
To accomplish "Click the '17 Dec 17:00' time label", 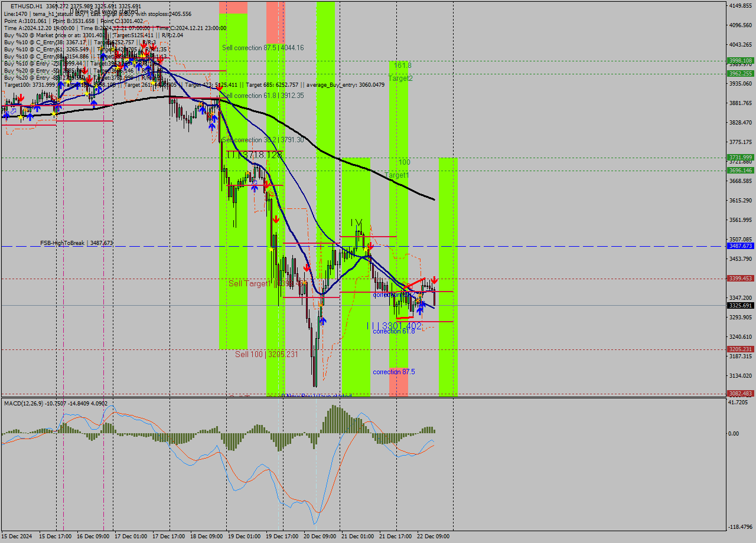I will coord(169,537).
